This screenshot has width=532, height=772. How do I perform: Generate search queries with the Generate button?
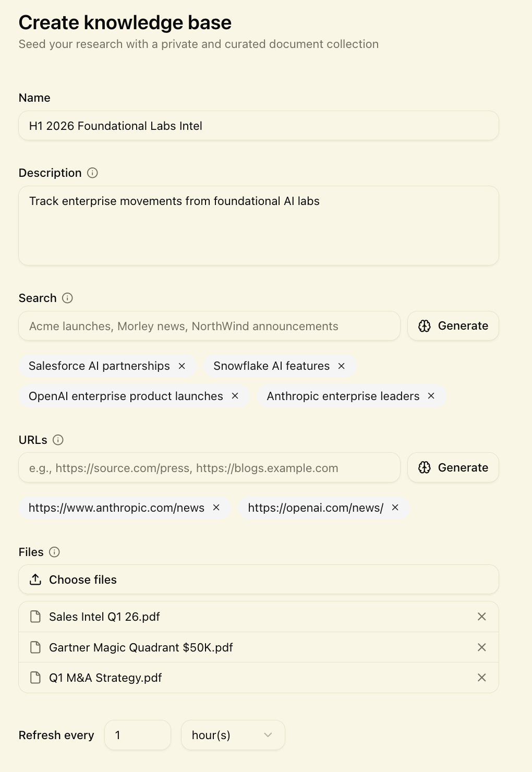[x=453, y=326]
